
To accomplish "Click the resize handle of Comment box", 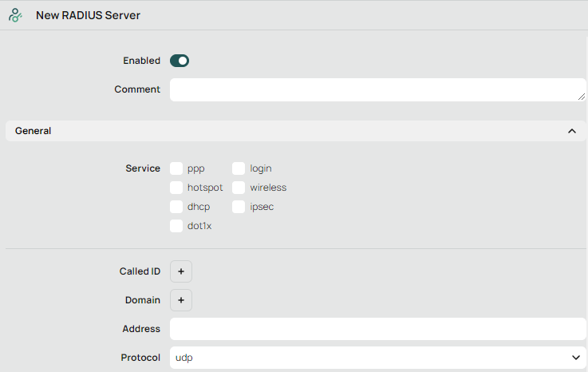I will point(582,97).
